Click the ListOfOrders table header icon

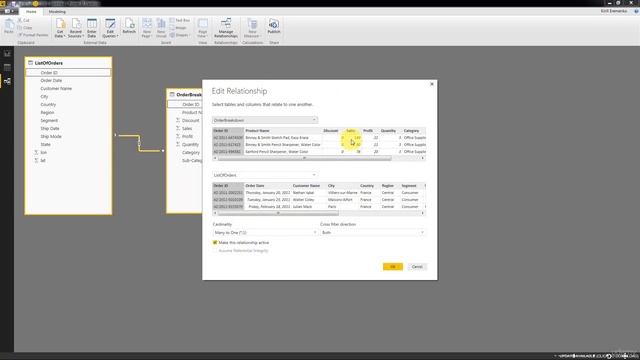[30, 63]
